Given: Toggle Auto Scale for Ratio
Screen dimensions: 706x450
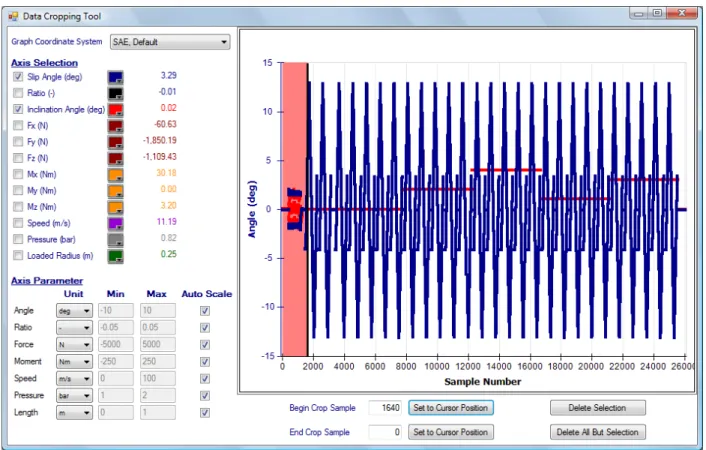Looking at the screenshot, I should [205, 327].
